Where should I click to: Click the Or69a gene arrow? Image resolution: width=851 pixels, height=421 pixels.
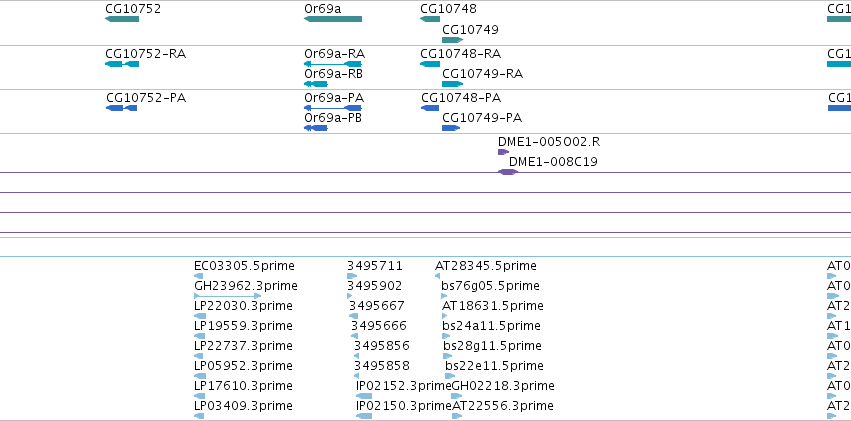pos(333,19)
